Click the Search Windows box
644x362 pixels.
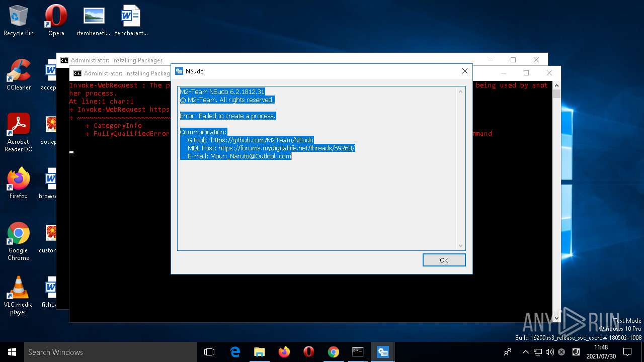pos(111,352)
